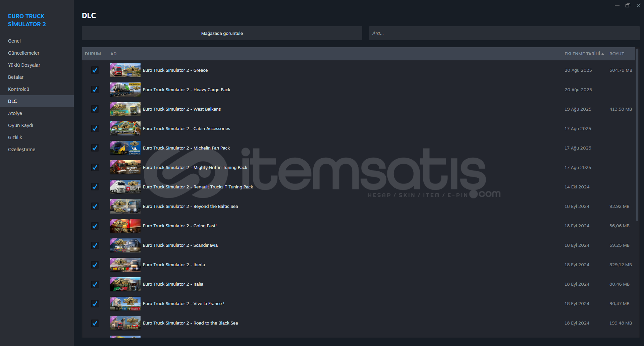Select the Iberia name text
This screenshot has width=644, height=346.
tap(174, 265)
